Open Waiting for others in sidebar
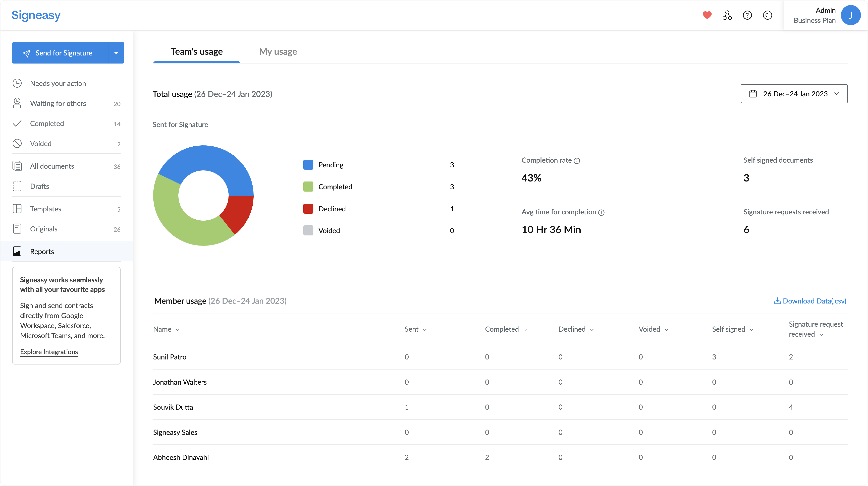868x486 pixels. (66, 103)
